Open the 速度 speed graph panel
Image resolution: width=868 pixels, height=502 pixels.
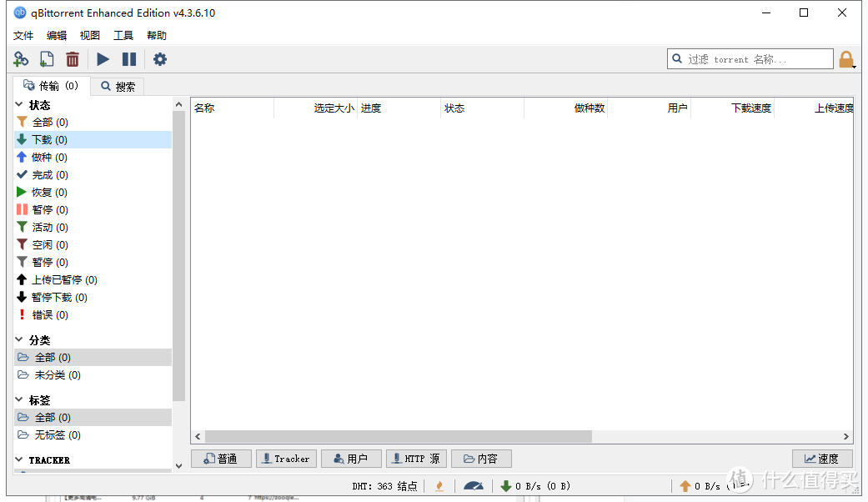click(821, 458)
